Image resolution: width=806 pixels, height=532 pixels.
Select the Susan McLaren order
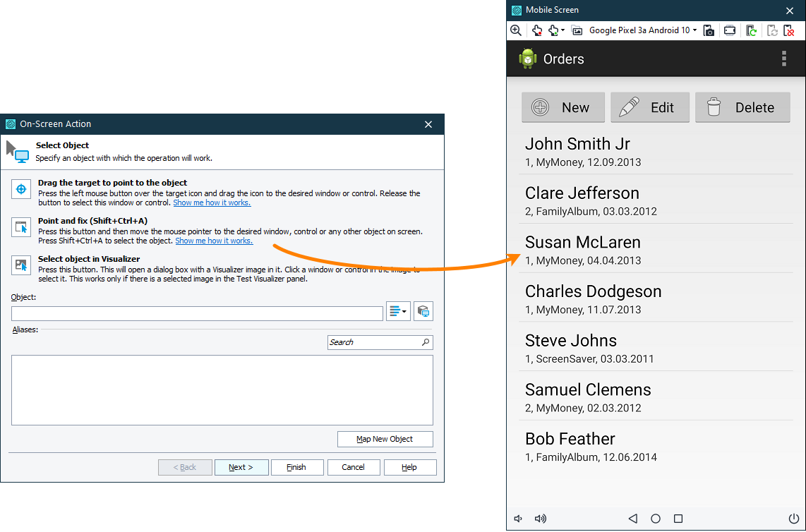(656, 250)
